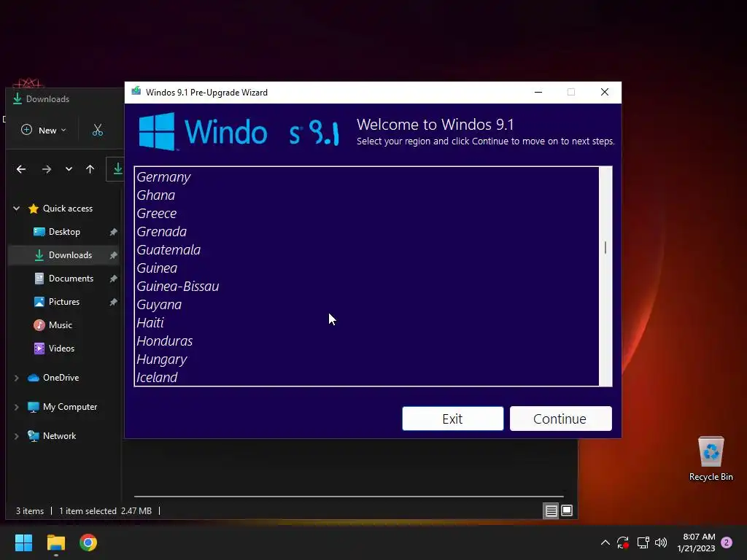The width and height of the screenshot is (747, 560).
Task: Open notification center badge
Action: coord(727,542)
